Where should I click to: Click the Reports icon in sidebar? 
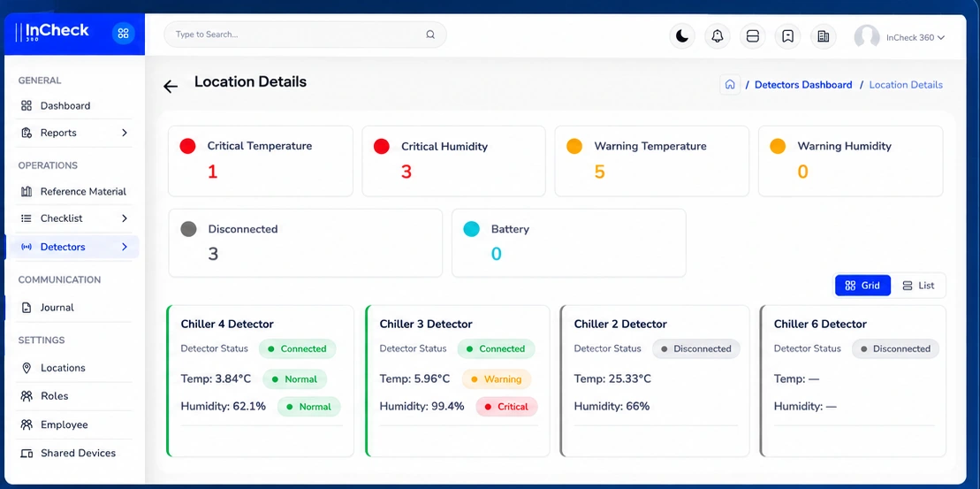(27, 133)
